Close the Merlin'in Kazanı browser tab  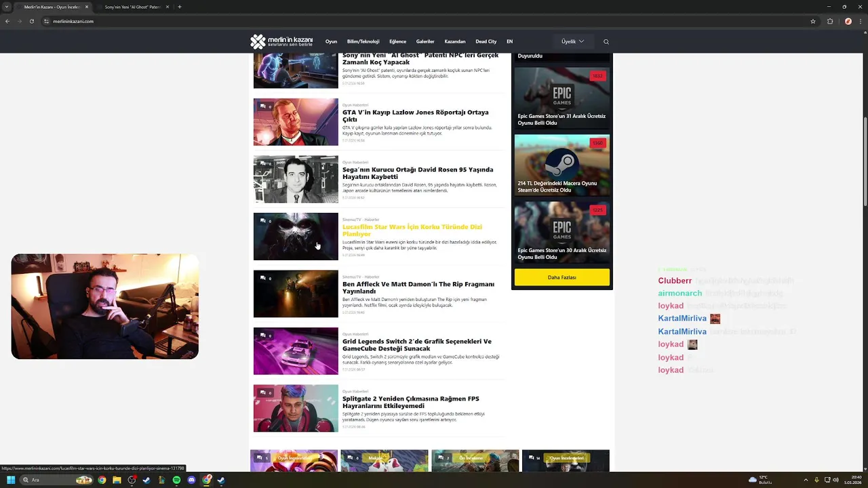pos(86,7)
